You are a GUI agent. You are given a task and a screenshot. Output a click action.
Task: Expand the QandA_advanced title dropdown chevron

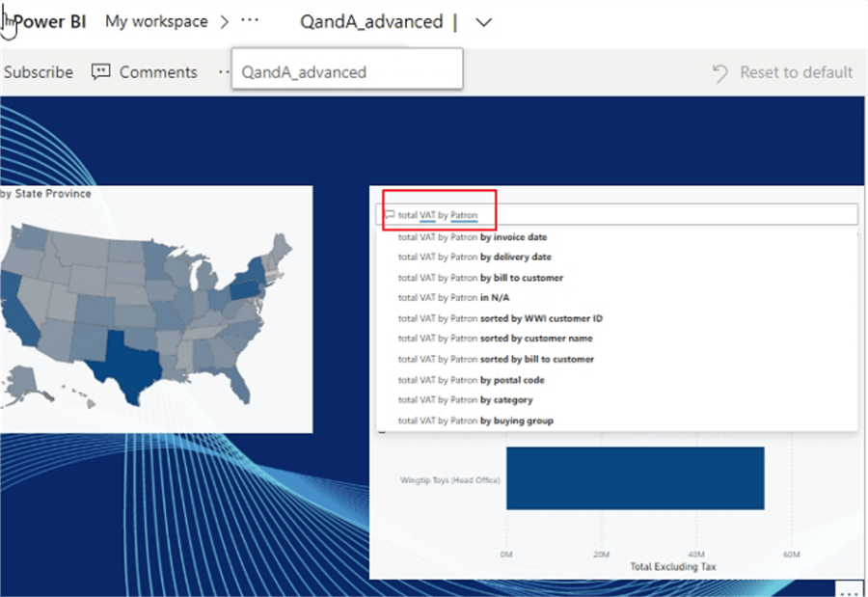[x=484, y=22]
